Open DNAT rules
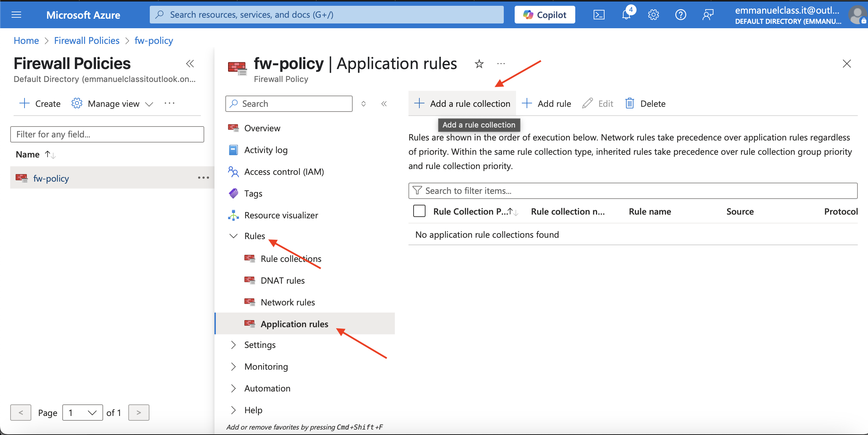The image size is (868, 435). (283, 281)
